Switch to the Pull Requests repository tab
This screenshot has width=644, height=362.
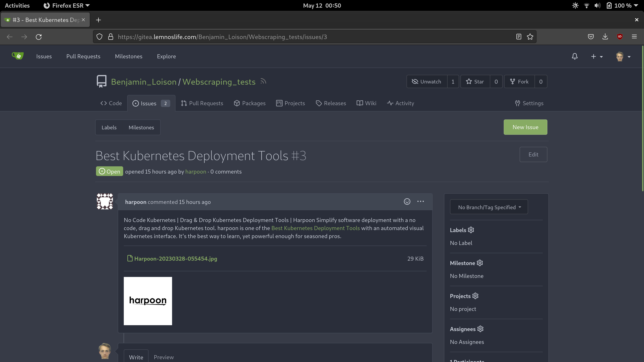pyautogui.click(x=202, y=103)
